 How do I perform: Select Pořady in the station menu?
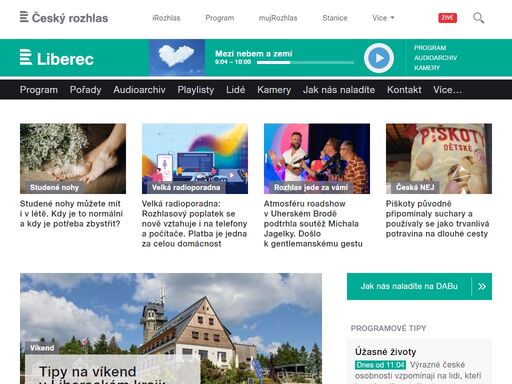pyautogui.click(x=85, y=90)
